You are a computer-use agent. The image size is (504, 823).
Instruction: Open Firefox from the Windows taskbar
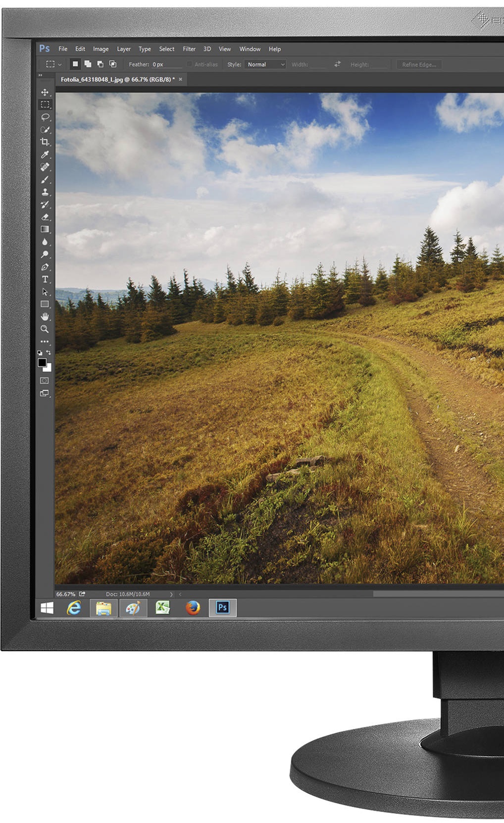193,608
